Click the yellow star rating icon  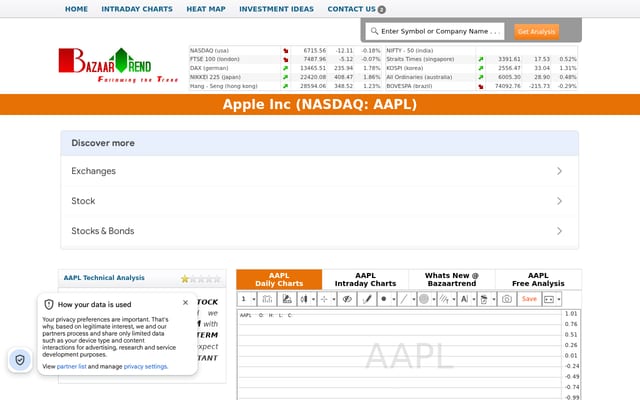[185, 279]
